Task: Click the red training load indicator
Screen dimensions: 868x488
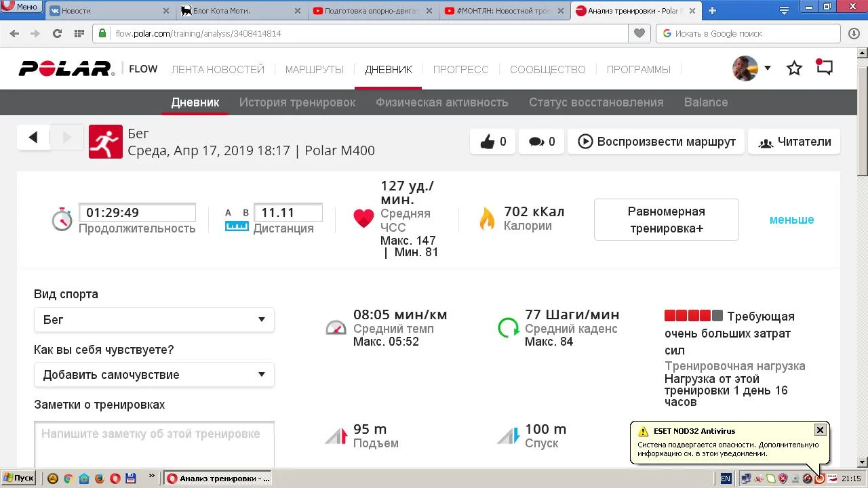Action: (693, 316)
